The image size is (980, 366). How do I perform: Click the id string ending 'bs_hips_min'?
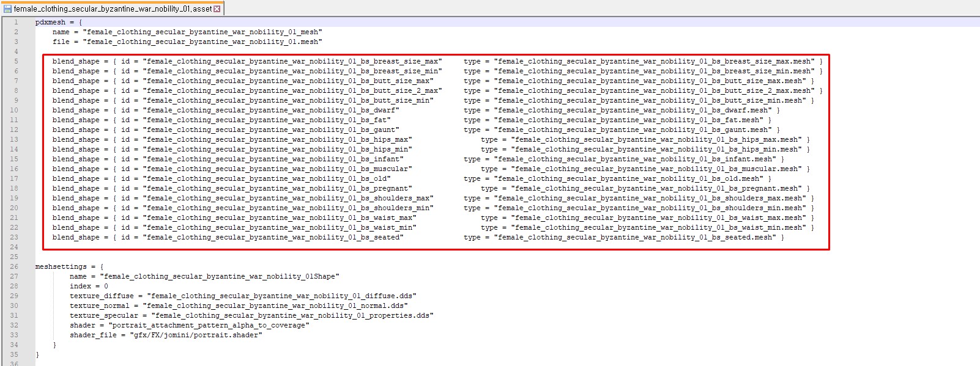click(x=277, y=149)
